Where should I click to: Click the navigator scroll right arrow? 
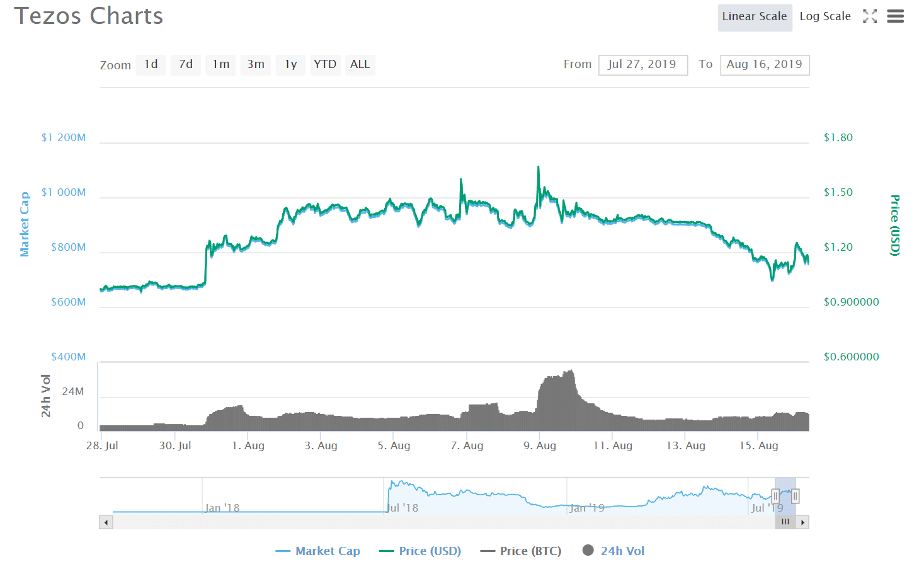[x=802, y=522]
